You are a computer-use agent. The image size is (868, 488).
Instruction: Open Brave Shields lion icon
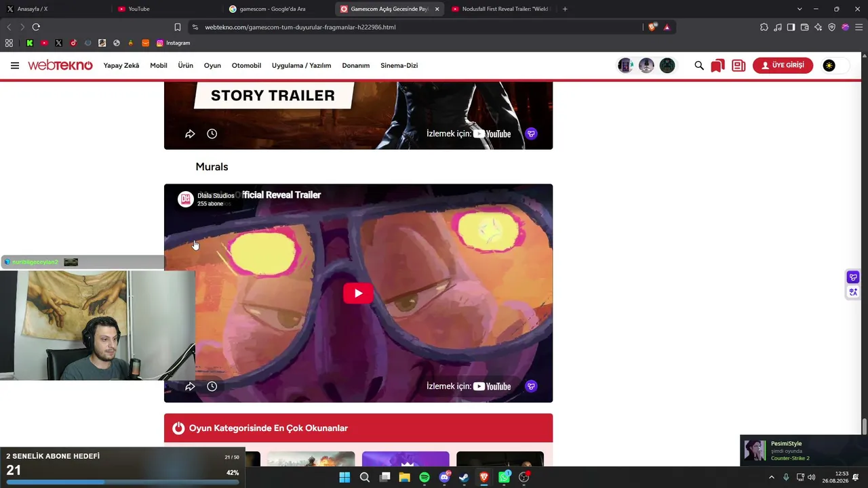coord(652,27)
